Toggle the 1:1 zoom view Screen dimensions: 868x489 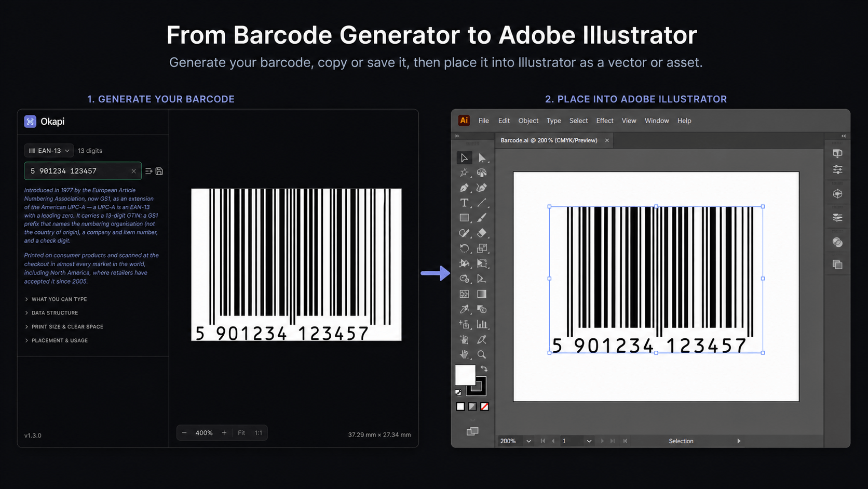tap(258, 433)
